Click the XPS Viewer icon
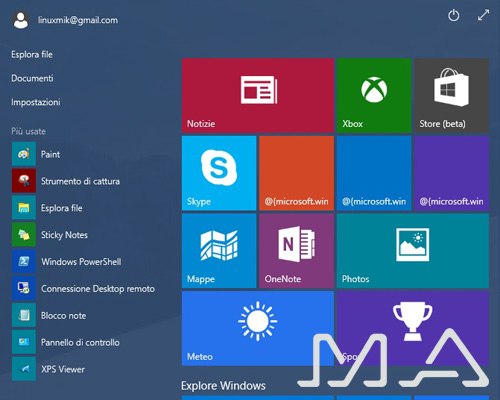The width and height of the screenshot is (500, 400). (24, 369)
